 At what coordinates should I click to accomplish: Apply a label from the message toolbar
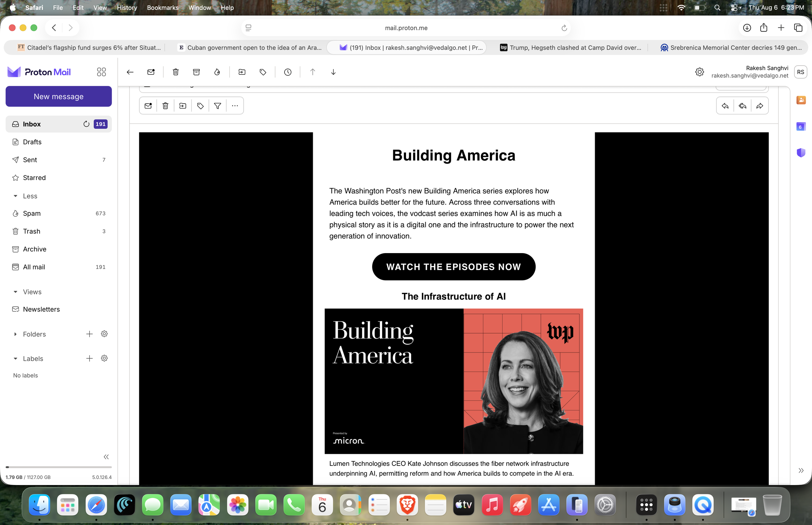[200, 106]
